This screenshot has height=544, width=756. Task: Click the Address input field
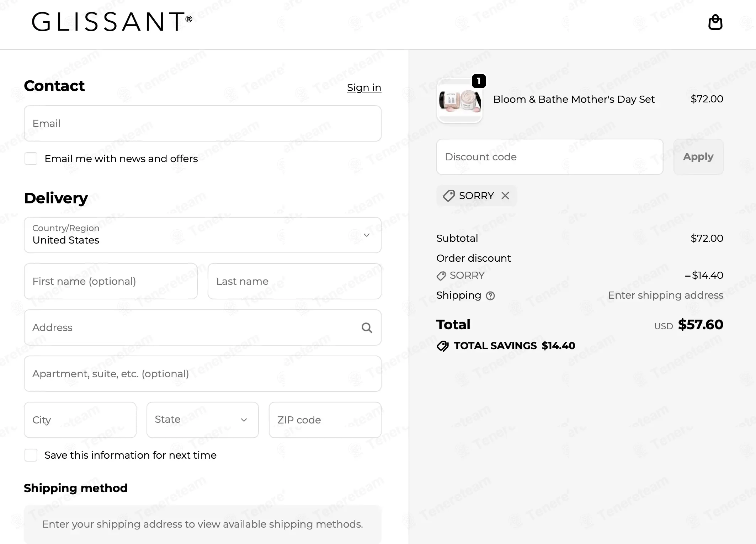coord(202,327)
